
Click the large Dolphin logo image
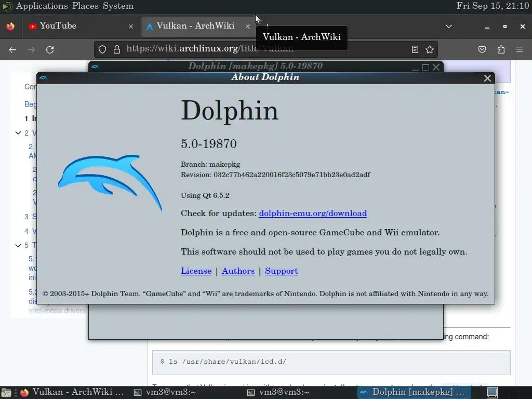click(x=110, y=182)
